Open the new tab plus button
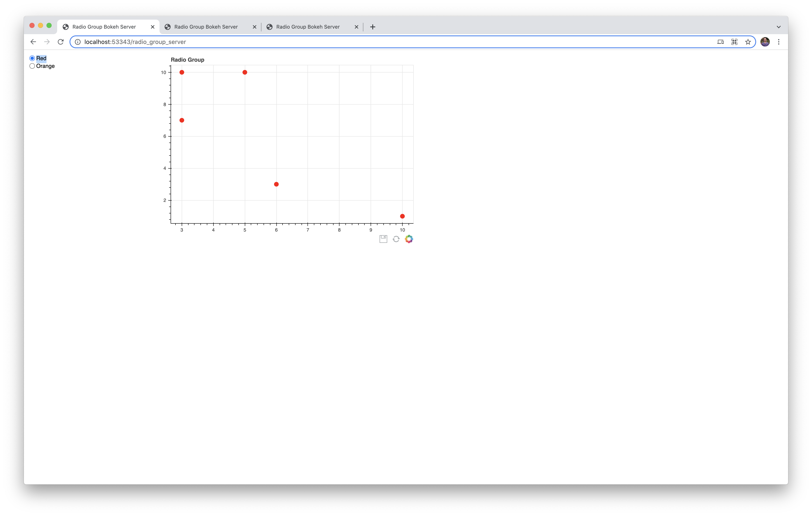812x516 pixels. tap(372, 27)
